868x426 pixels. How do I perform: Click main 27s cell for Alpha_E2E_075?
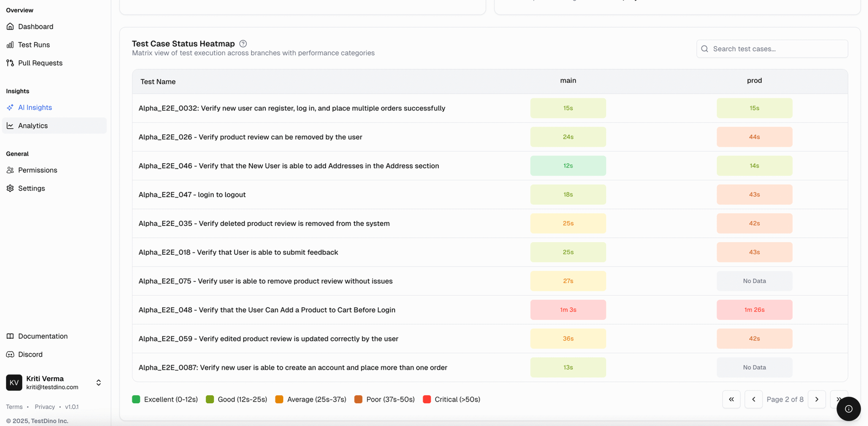point(568,281)
